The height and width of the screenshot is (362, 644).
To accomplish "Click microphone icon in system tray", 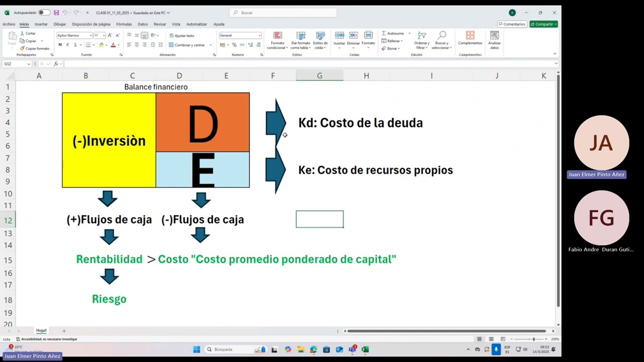I will click(496, 349).
